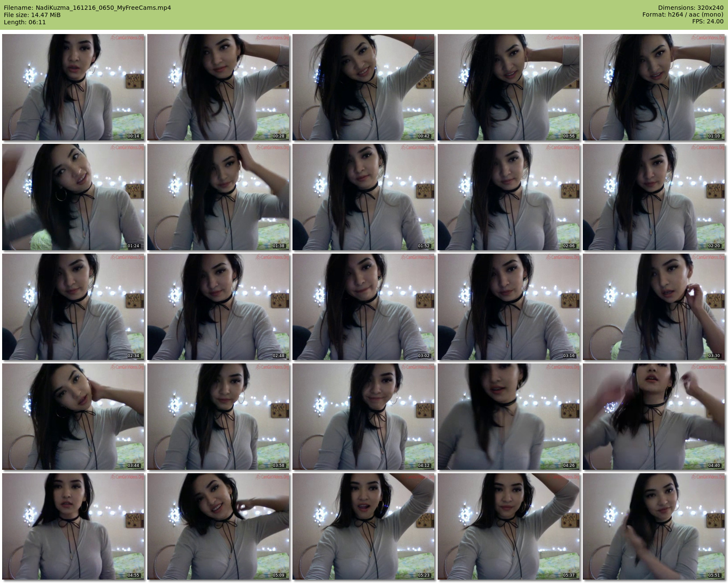This screenshot has height=583, width=728.
Task: Select the frame at 04:55
Action: pyautogui.click(x=73, y=526)
